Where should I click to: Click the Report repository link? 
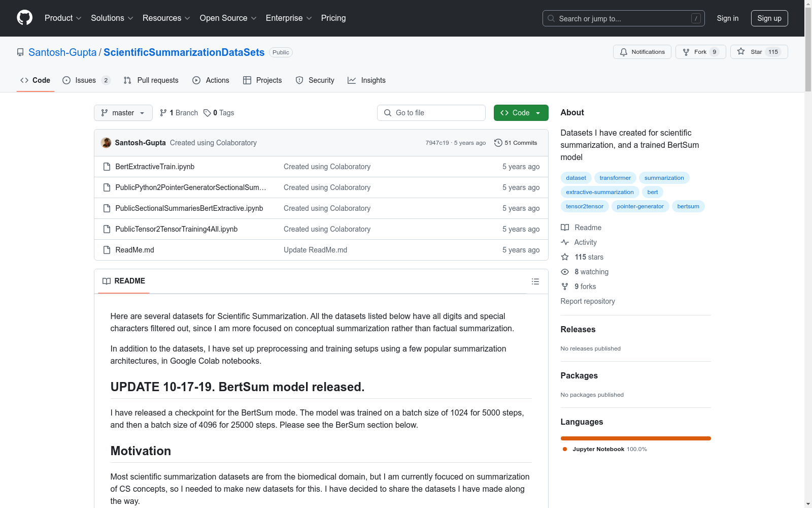(x=588, y=301)
